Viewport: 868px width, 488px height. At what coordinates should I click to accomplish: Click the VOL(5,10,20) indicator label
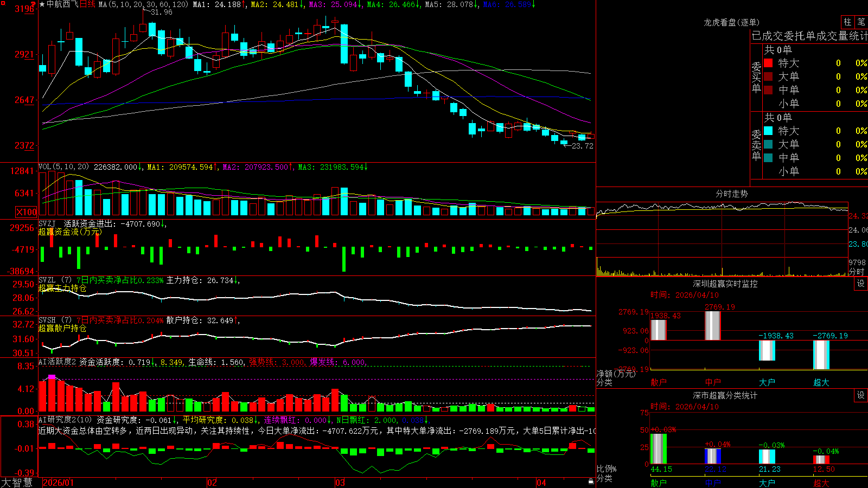click(64, 167)
